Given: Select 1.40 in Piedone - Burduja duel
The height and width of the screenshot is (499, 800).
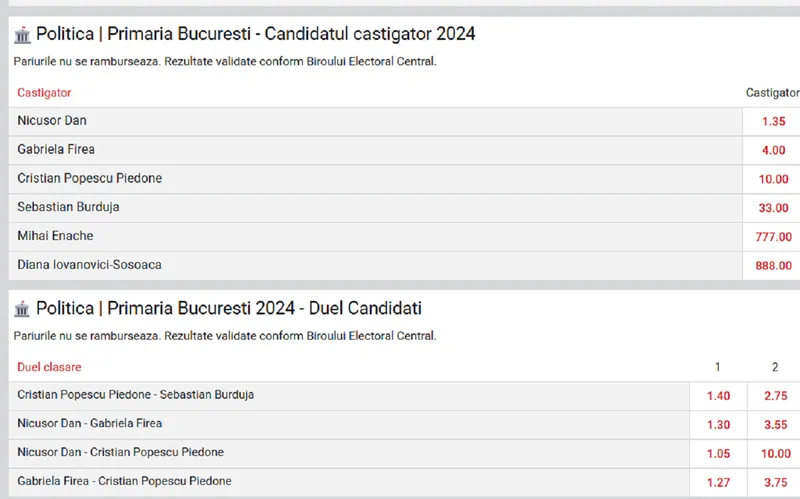Looking at the screenshot, I should tap(718, 396).
